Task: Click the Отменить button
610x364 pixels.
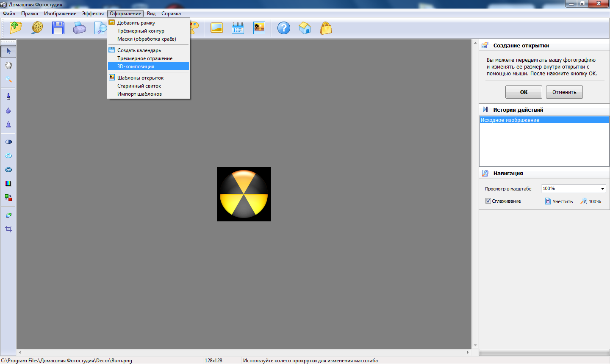Action: [x=564, y=92]
